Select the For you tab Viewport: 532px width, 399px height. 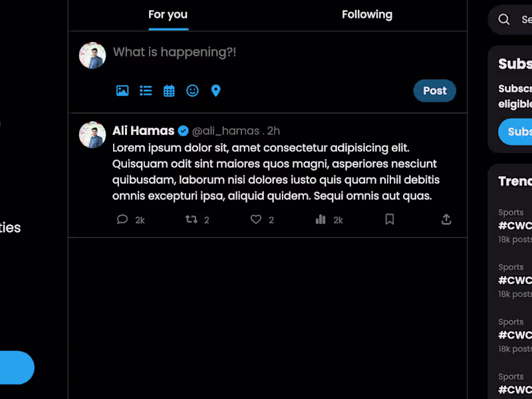[x=168, y=14]
